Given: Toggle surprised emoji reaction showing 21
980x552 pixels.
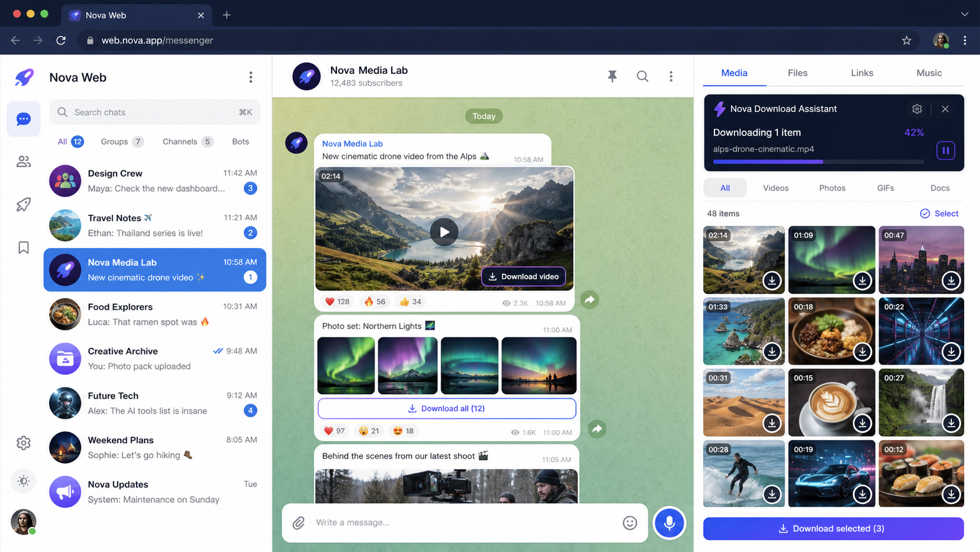Looking at the screenshot, I should point(369,431).
